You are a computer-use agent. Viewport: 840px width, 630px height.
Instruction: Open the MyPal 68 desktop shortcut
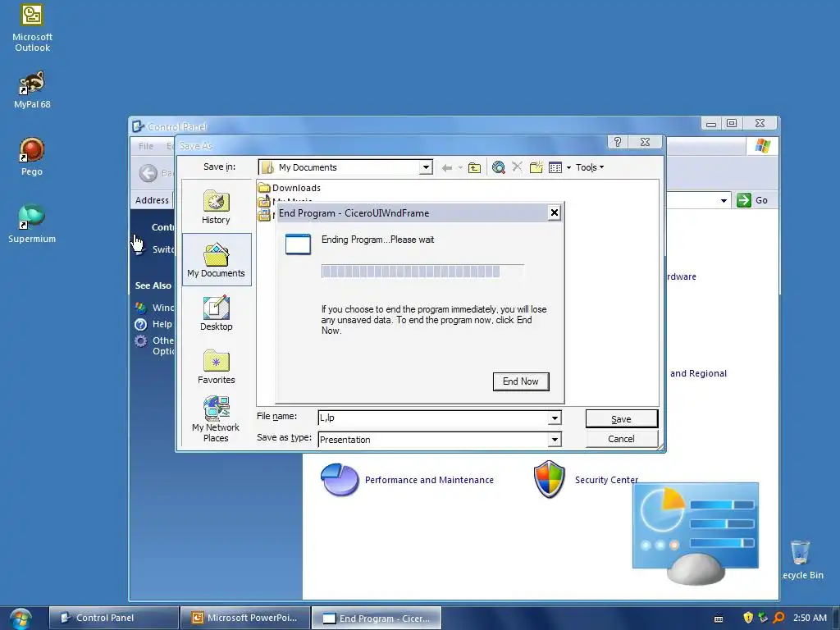[x=32, y=90]
